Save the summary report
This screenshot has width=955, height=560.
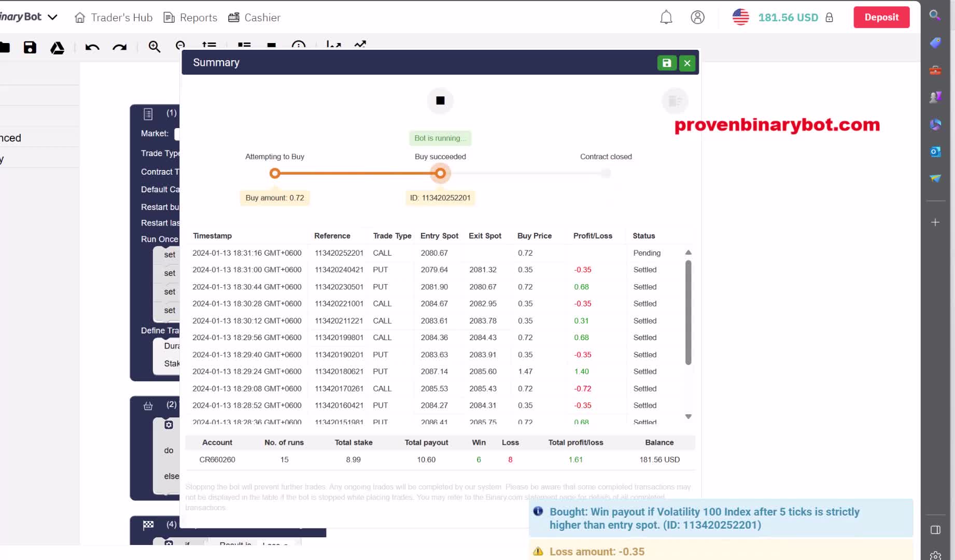pyautogui.click(x=667, y=63)
